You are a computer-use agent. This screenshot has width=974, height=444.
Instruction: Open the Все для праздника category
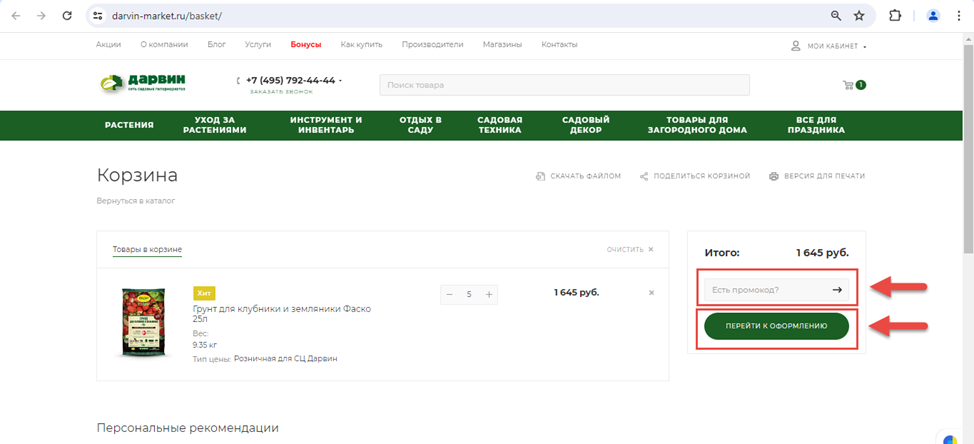tap(816, 125)
